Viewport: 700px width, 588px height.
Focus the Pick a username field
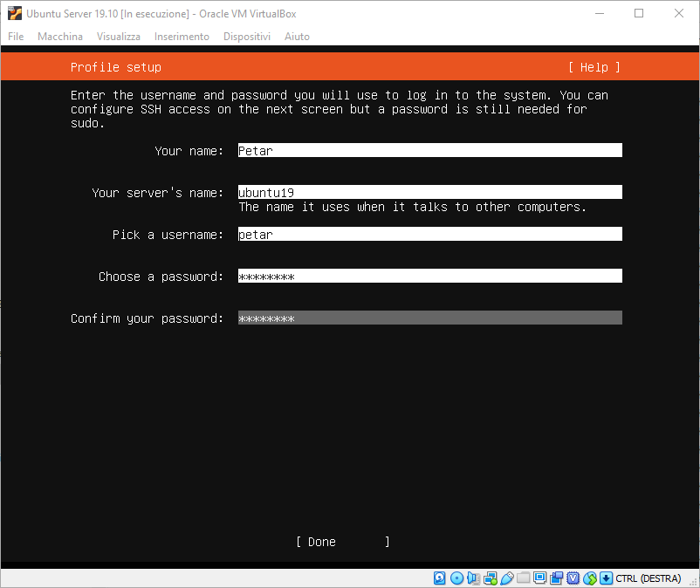point(430,234)
